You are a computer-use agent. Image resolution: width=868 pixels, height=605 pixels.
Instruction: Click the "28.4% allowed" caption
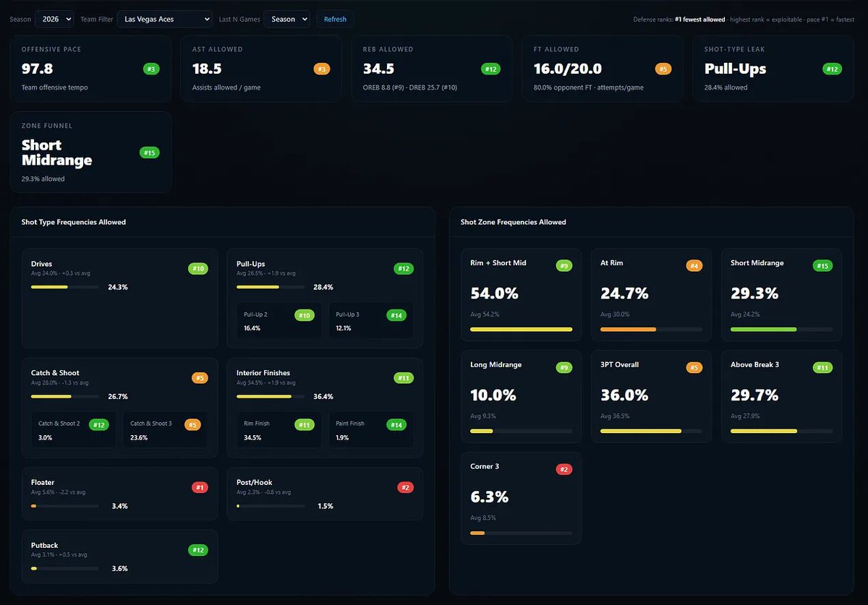726,87
